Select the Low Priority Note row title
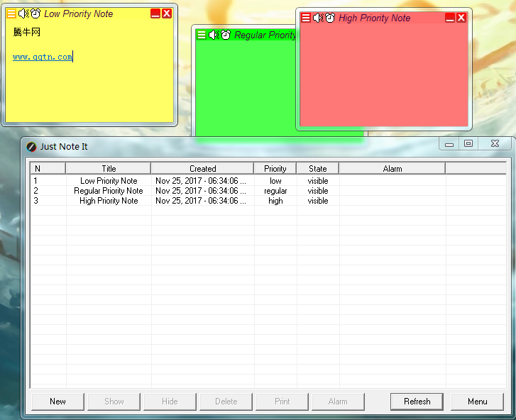Viewport: 516px width, 420px height. click(109, 181)
